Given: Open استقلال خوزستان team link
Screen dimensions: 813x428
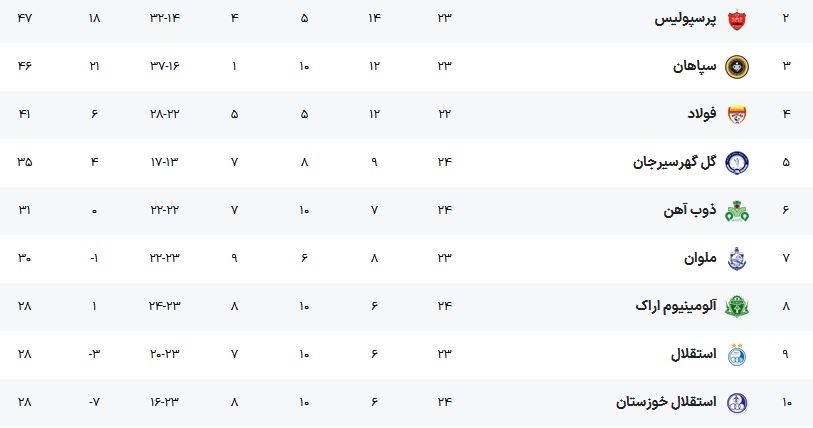Looking at the screenshot, I should tap(666, 402).
